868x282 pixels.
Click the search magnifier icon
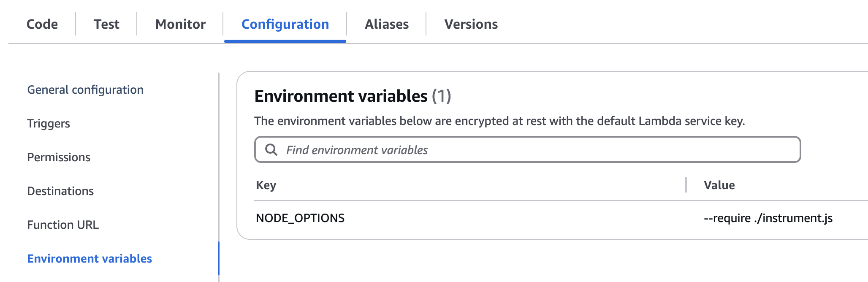click(x=271, y=150)
